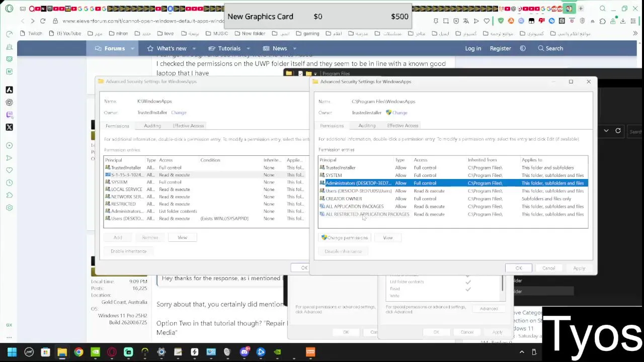Click the X Twitter sidebar icon

click(9, 127)
